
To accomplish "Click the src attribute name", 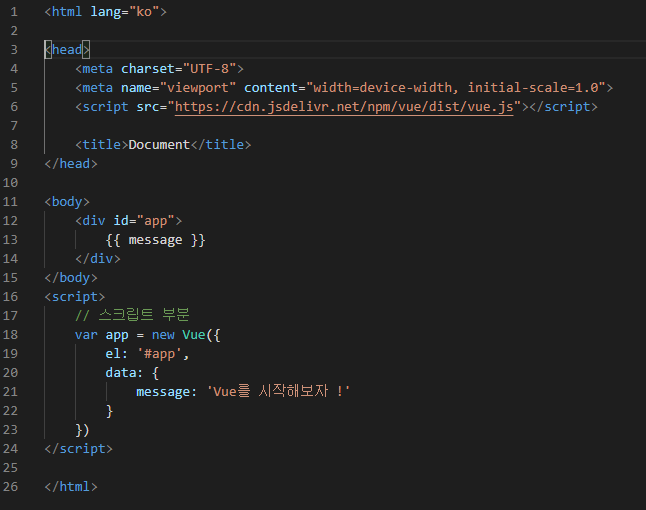I will click(147, 107).
